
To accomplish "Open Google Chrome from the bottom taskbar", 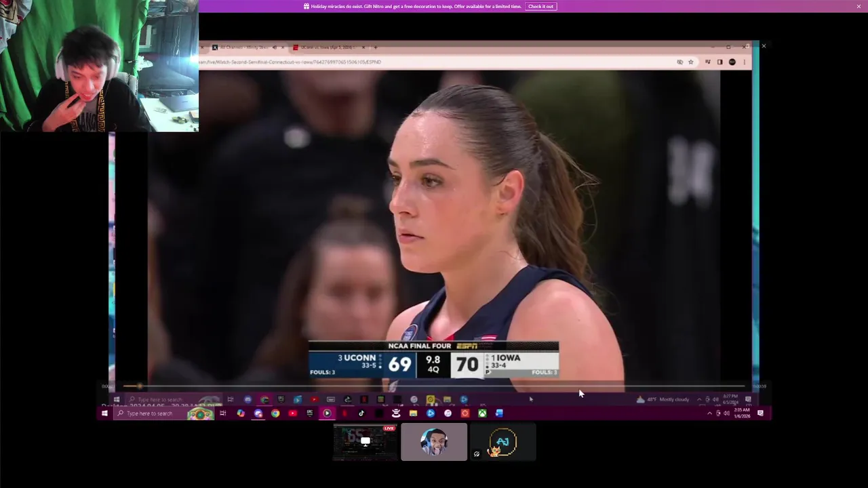I will (x=275, y=413).
